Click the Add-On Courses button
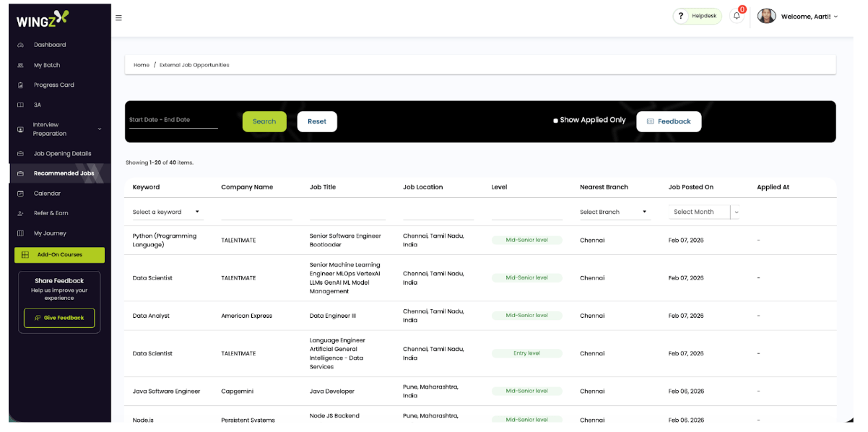 click(60, 255)
